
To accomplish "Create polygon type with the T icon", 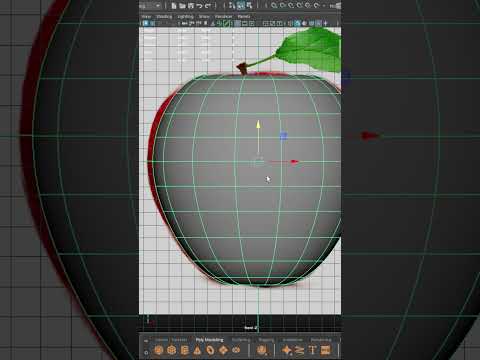I will (312, 350).
